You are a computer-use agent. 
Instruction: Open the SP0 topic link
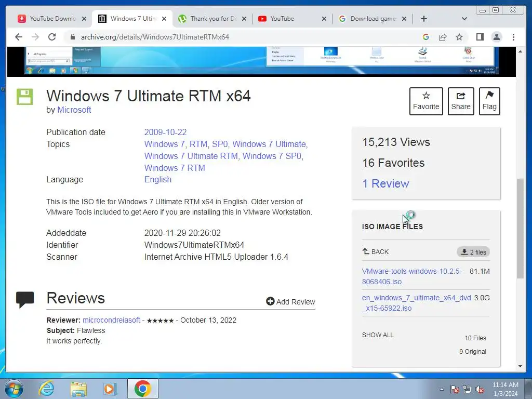coord(220,144)
